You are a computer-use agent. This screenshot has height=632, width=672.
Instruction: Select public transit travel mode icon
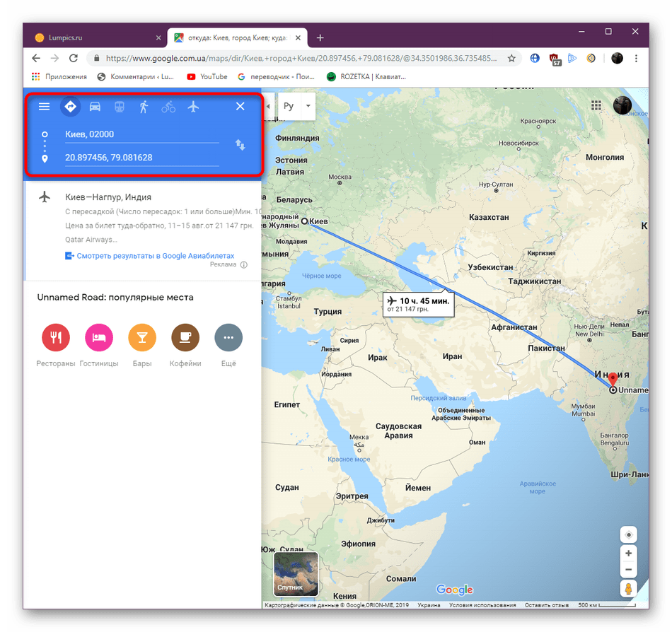pyautogui.click(x=120, y=106)
